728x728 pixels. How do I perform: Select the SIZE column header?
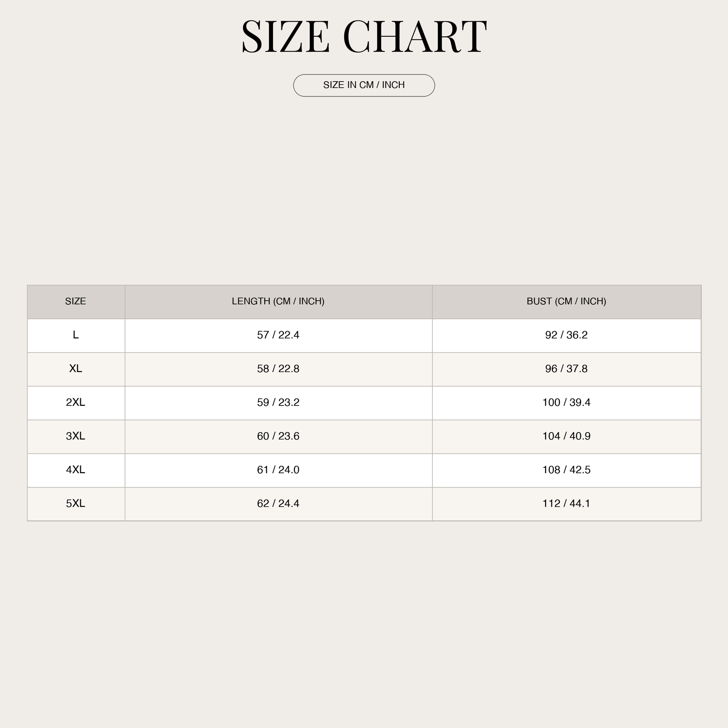(76, 301)
